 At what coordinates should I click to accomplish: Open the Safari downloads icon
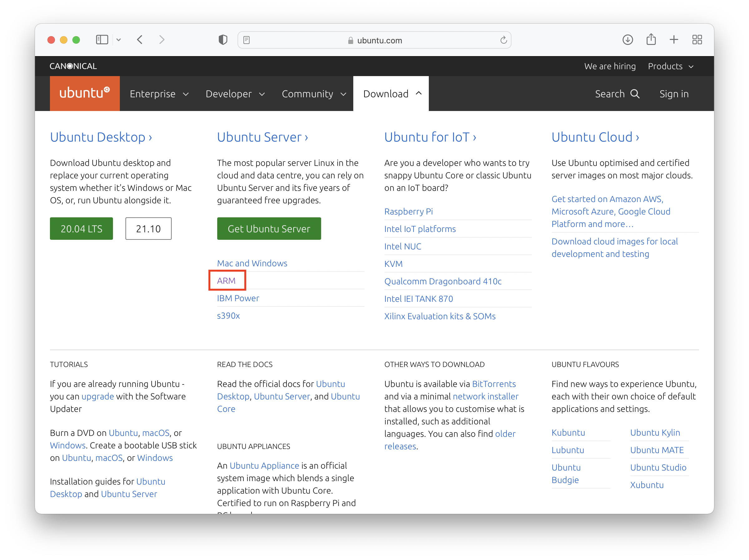coord(627,40)
